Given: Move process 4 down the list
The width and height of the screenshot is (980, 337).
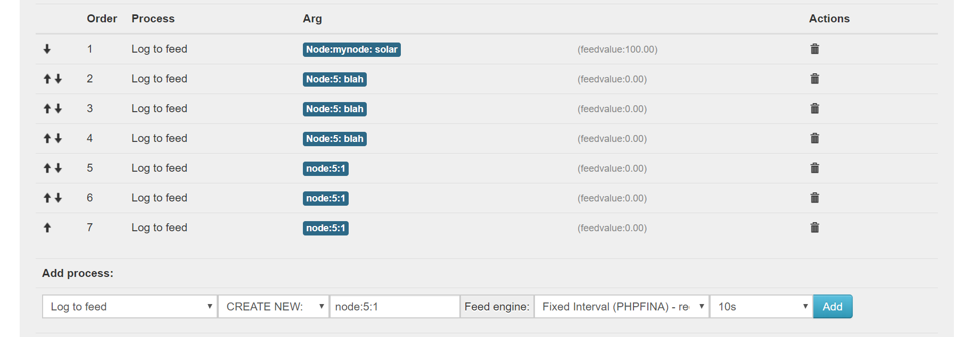Looking at the screenshot, I should [x=57, y=138].
